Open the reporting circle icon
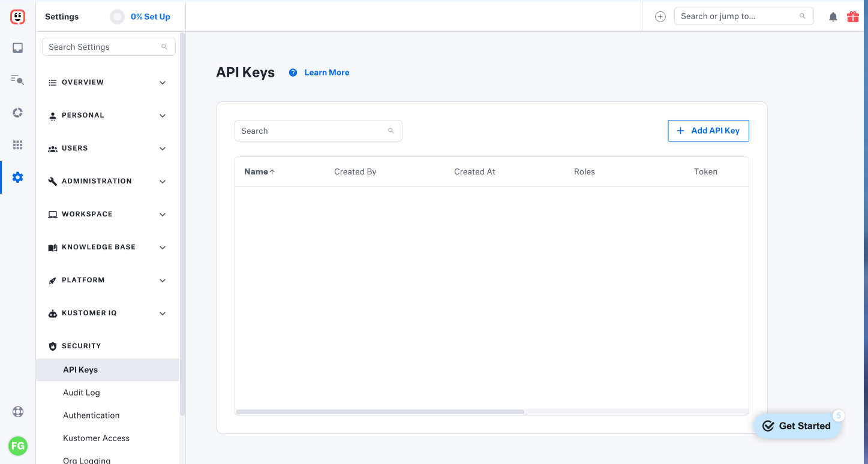Viewport: 868px width, 464px height. click(17, 113)
